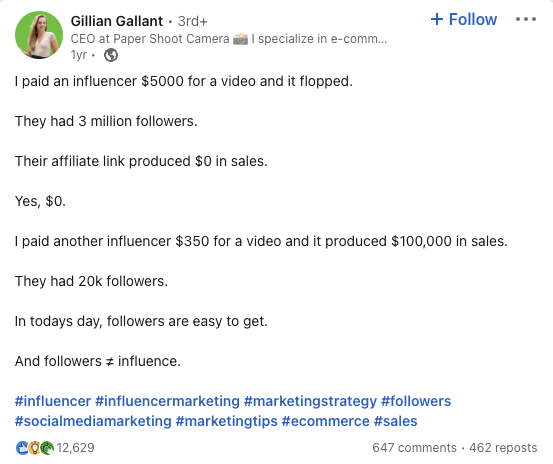The height and width of the screenshot is (464, 553).
Task: Open the #ecommerce hashtag
Action: tap(326, 421)
